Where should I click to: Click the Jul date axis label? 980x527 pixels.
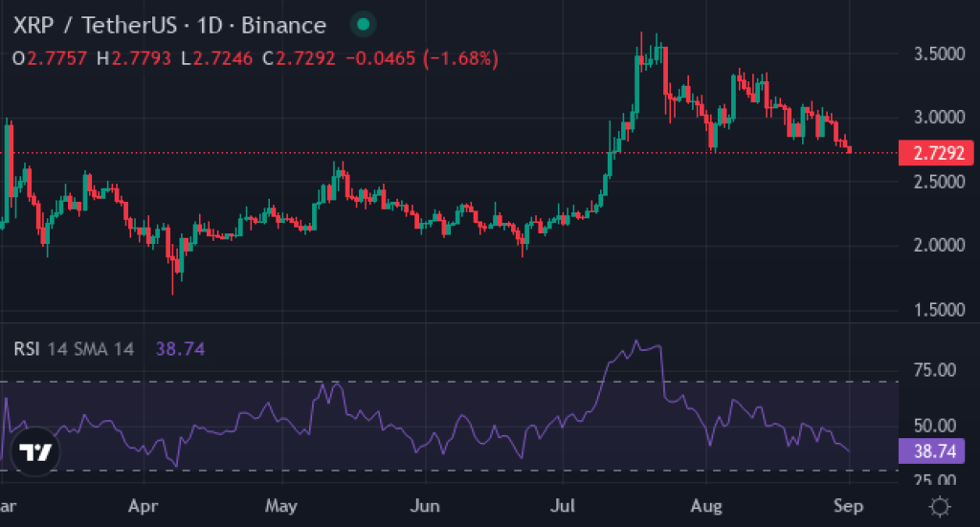(563, 506)
